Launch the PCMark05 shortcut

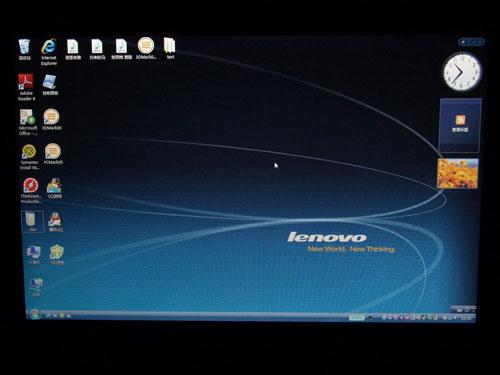[53, 154]
